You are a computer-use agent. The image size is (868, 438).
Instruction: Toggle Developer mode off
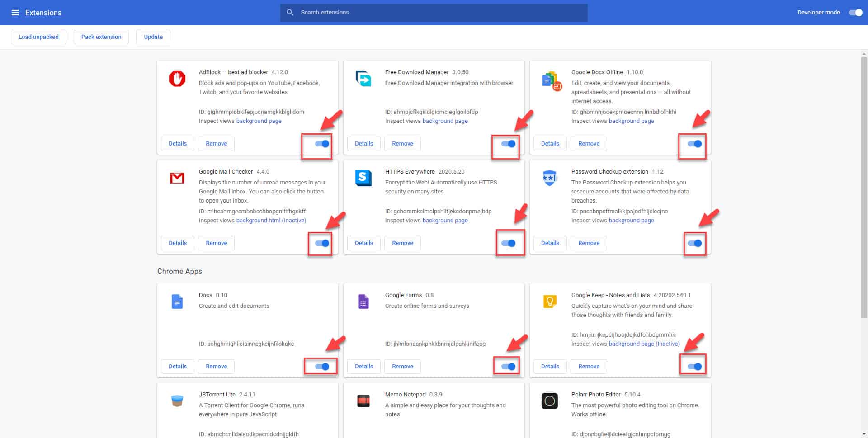[856, 13]
